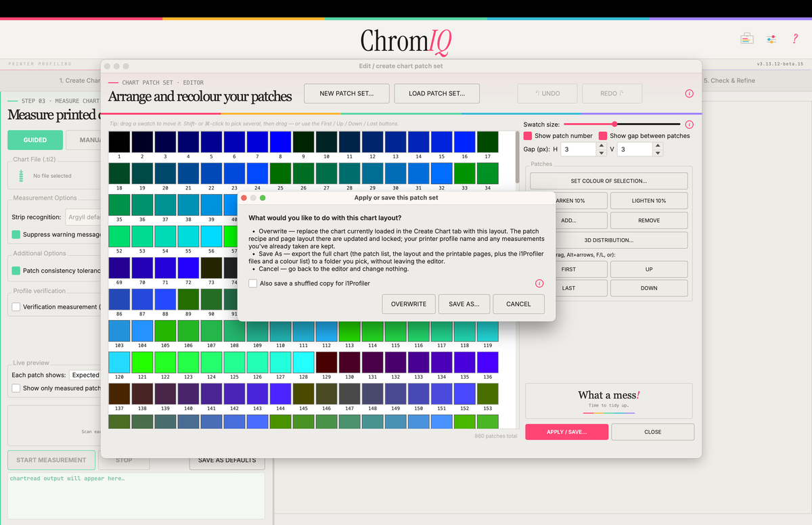Image resolution: width=812 pixels, height=525 pixels.
Task: Select the GUIDED mode tab
Action: pyautogui.click(x=35, y=140)
